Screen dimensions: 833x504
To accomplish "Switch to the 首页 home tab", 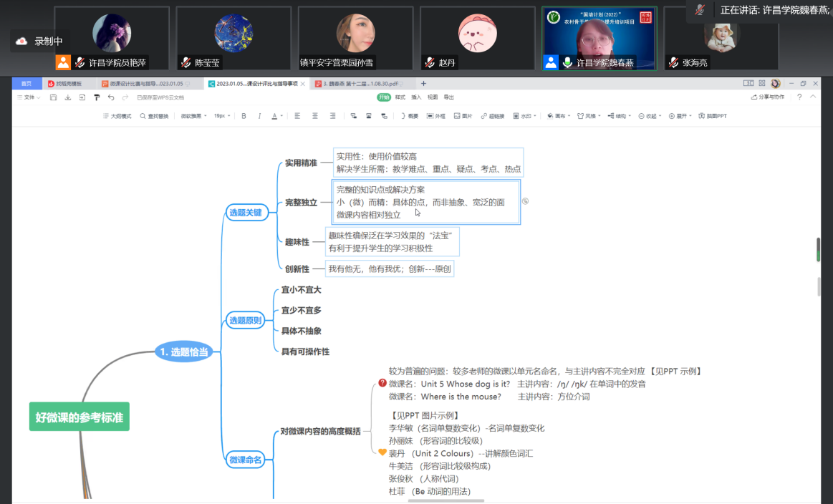I will point(27,84).
